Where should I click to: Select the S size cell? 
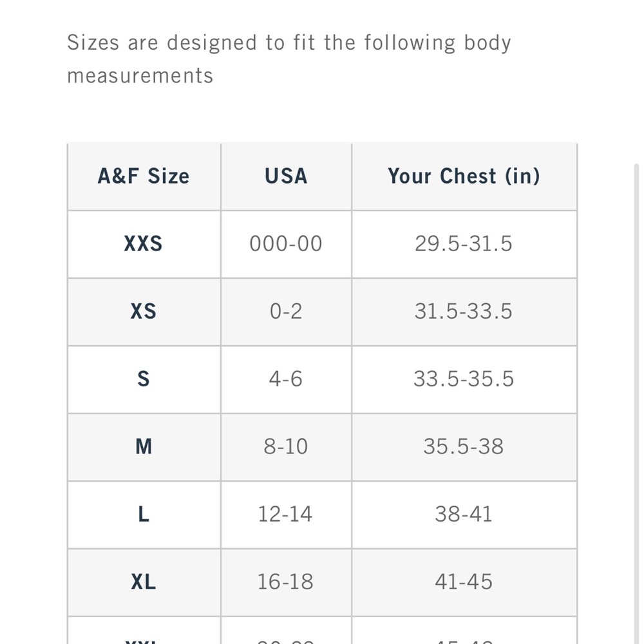point(144,379)
